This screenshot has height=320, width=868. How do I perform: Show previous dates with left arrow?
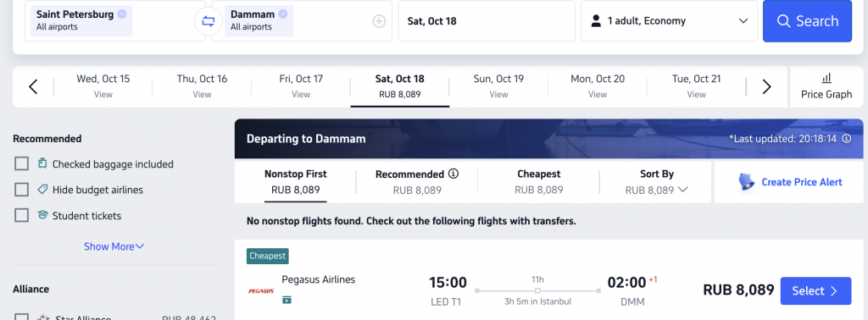[33, 86]
